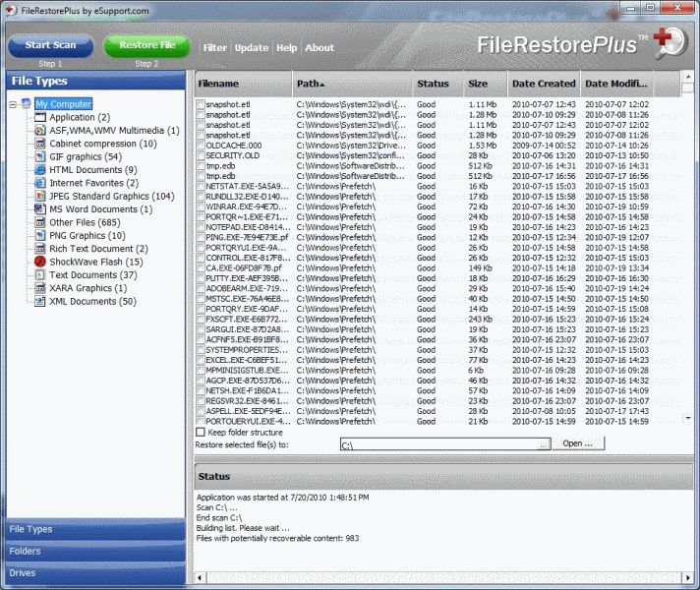This screenshot has width=700, height=590.
Task: Click the Cabinet compression icon
Action: click(x=40, y=144)
